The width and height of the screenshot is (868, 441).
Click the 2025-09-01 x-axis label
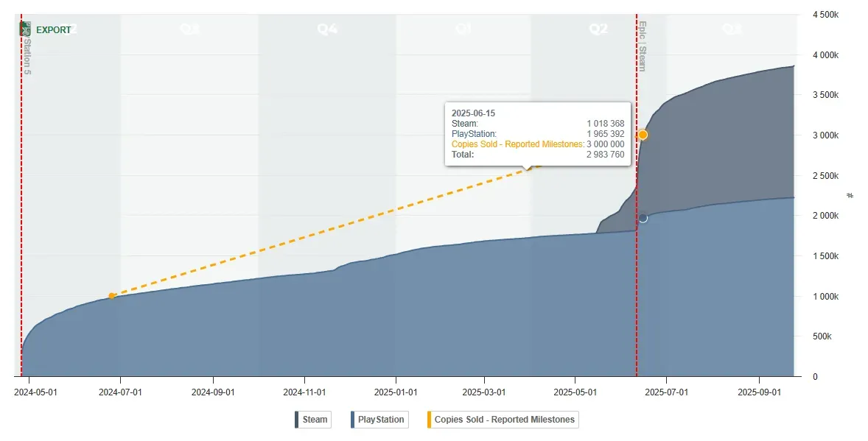click(x=758, y=392)
